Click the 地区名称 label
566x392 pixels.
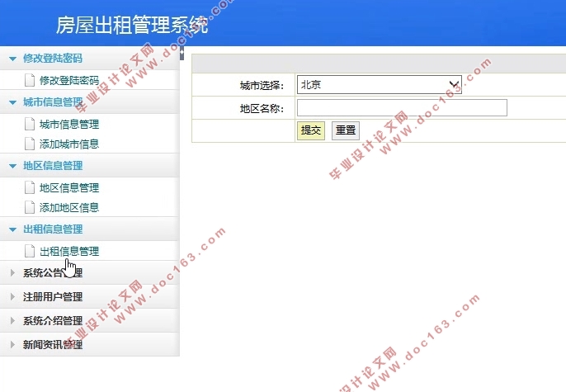(x=262, y=108)
